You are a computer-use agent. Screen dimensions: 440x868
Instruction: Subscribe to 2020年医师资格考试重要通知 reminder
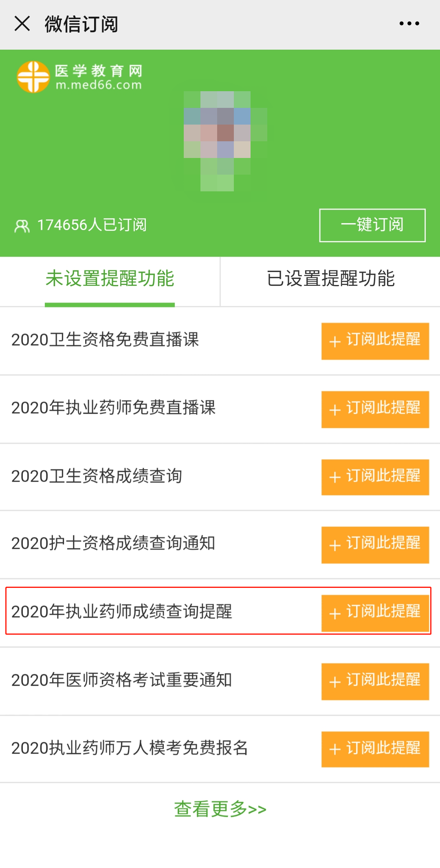[x=375, y=681]
